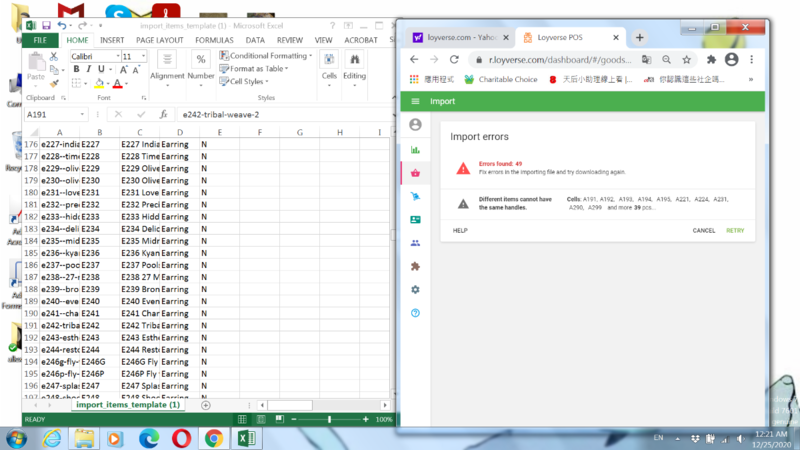Viewport: 800px width, 450px height.
Task: Open Internet Explorer from the taskbar
Action: tap(52, 438)
